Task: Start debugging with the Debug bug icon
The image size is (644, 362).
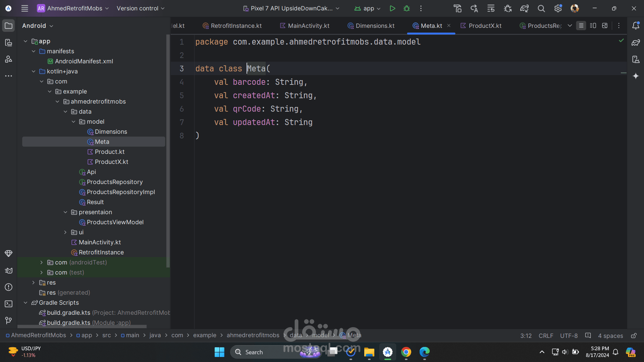Action: (407, 8)
